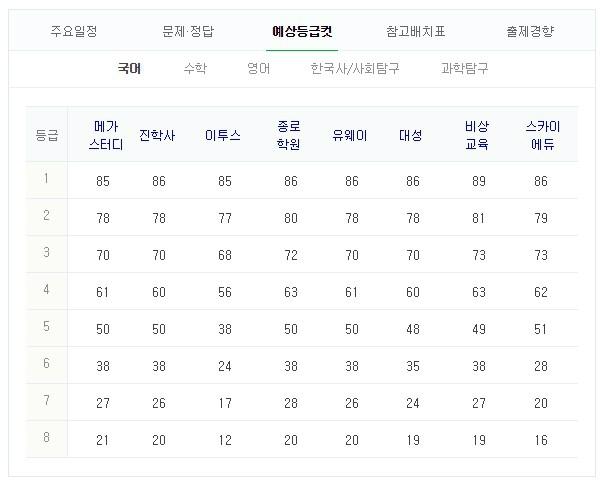Image resolution: width=600 pixels, height=484 pixels.
Task: Click the 유웨이 column header
Action: point(350,135)
